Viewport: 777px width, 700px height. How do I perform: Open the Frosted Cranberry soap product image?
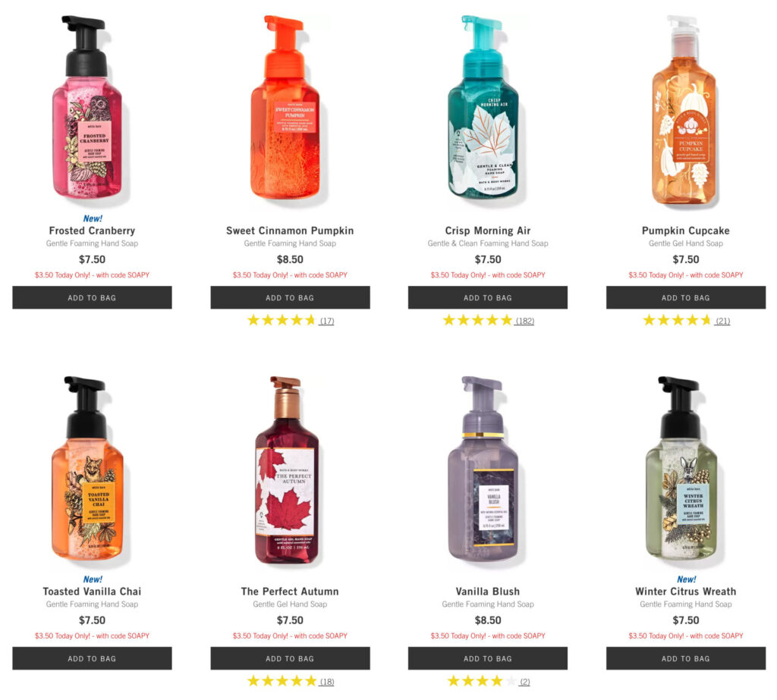tap(87, 106)
